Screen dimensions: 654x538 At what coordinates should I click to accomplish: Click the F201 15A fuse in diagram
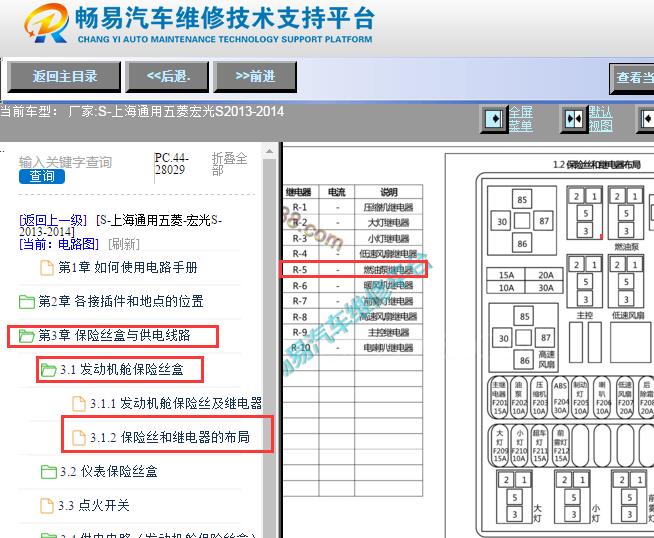click(x=499, y=397)
